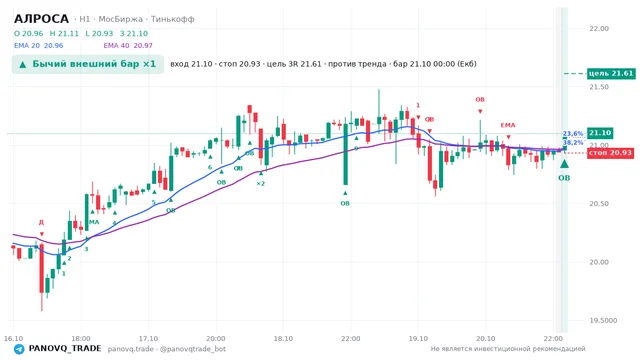Click the Тинькофф source label
The image size is (640, 360).
173,19
